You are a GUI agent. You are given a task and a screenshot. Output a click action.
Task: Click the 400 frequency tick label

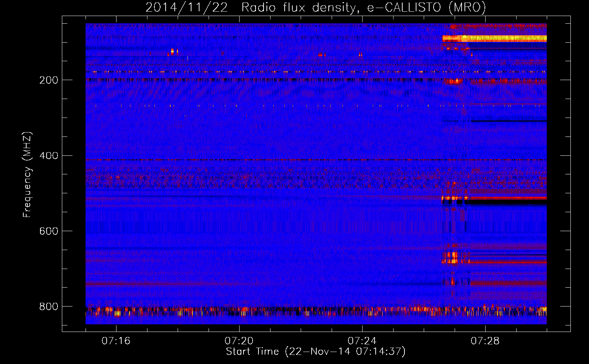pyautogui.click(x=49, y=156)
